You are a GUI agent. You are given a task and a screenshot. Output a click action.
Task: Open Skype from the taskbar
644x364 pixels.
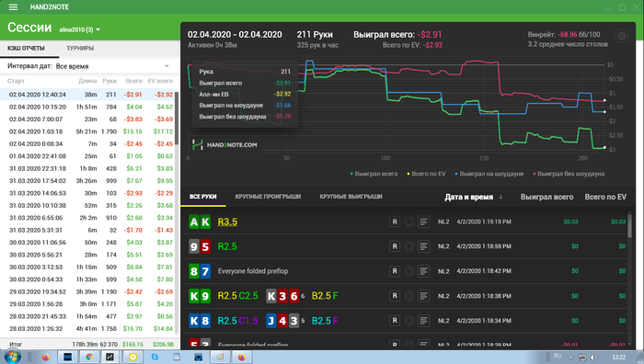pyautogui.click(x=155, y=357)
